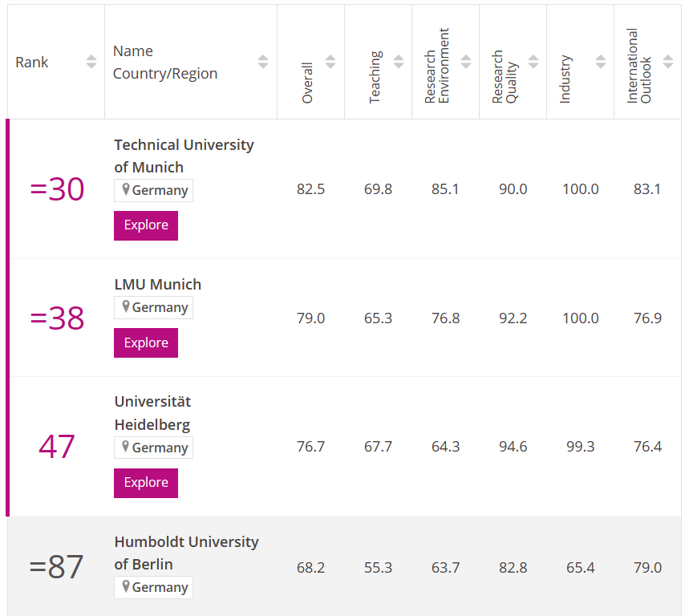Sort by Overall score arrows
Image resolution: width=685 pixels, height=616 pixels.
(x=330, y=63)
